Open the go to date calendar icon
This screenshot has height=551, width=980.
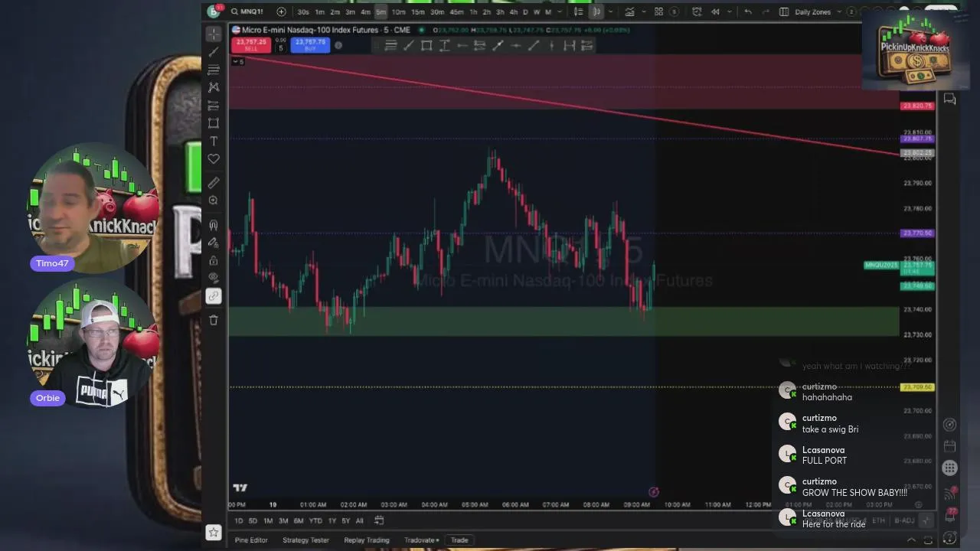(x=379, y=520)
